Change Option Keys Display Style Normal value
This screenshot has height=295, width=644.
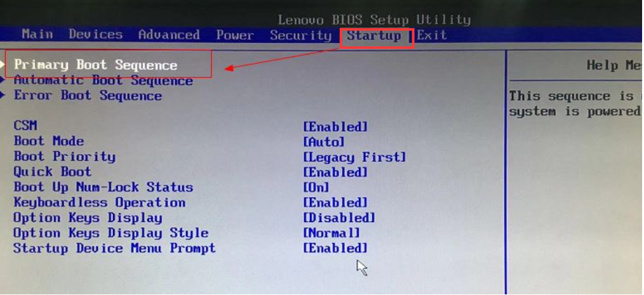point(331,233)
